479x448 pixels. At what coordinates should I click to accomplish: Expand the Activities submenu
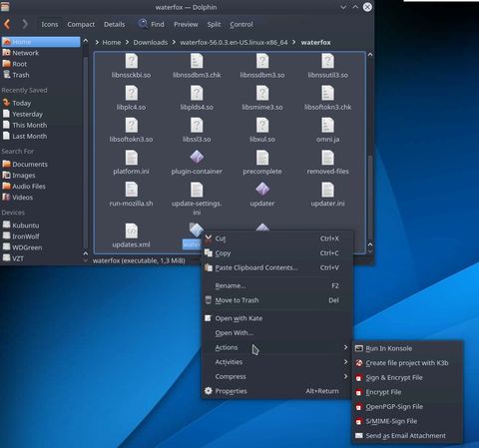277,362
